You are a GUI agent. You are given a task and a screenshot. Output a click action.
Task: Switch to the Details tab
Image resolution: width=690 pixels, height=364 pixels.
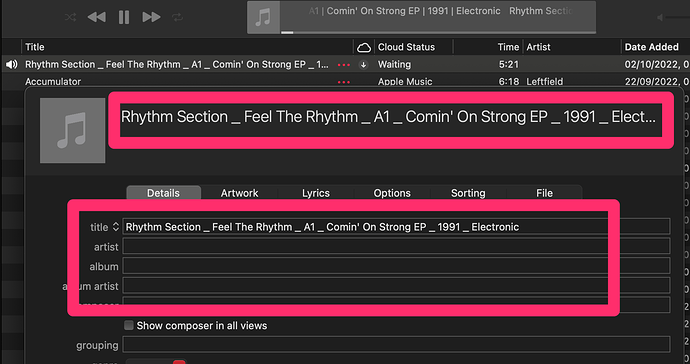[163, 193]
